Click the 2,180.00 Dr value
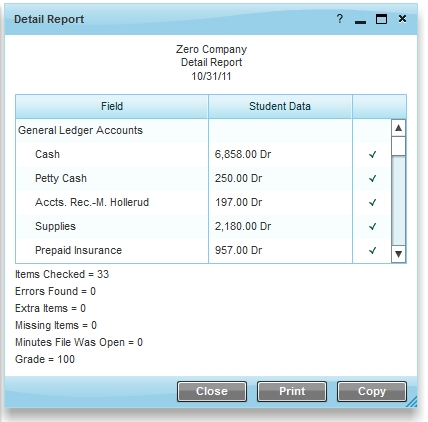This screenshot has height=422, width=428. point(243,226)
